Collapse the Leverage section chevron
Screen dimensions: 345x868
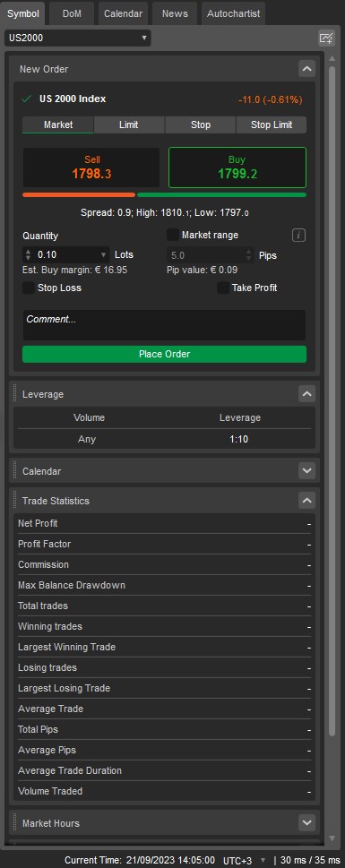pos(306,394)
